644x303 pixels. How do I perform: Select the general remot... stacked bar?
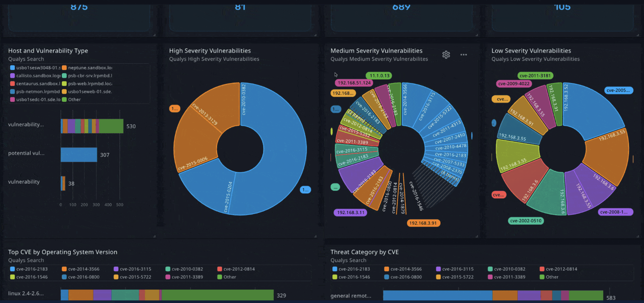[493, 295]
